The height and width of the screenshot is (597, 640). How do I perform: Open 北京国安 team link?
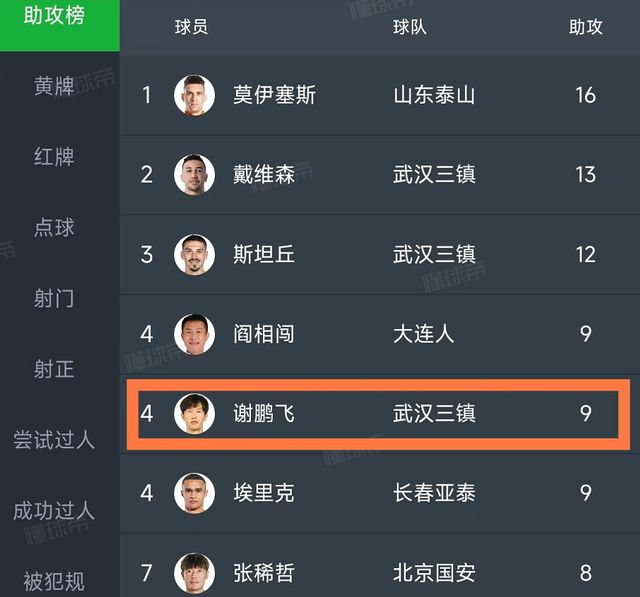pos(434,573)
